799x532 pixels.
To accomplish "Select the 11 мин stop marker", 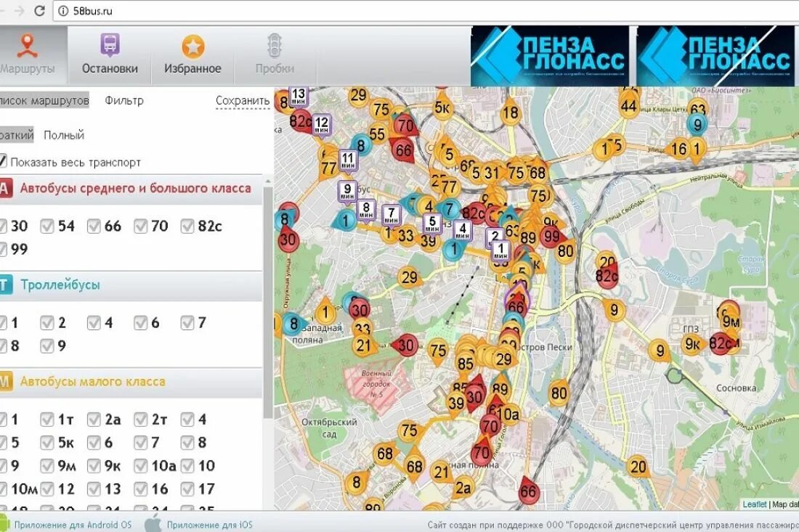I will pyautogui.click(x=348, y=160).
